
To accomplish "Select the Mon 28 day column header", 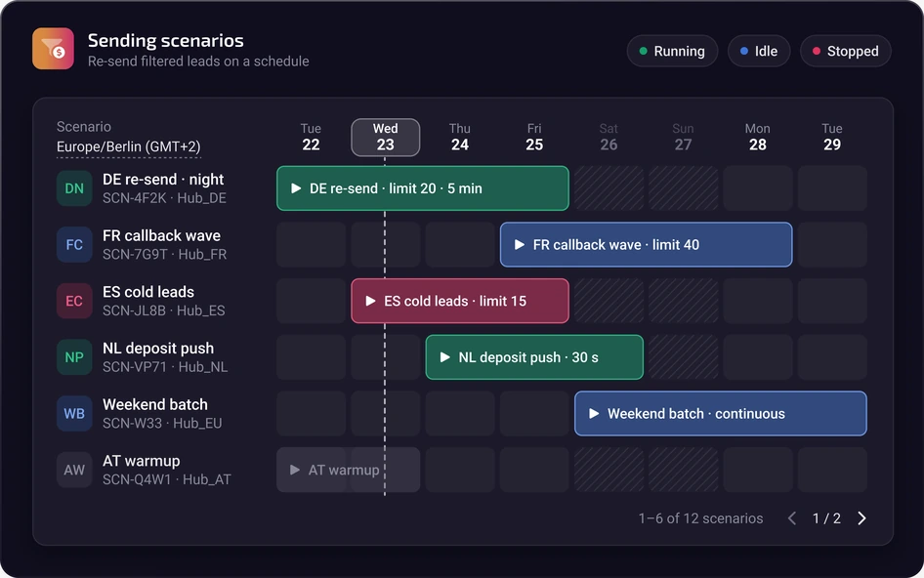I will click(x=757, y=138).
